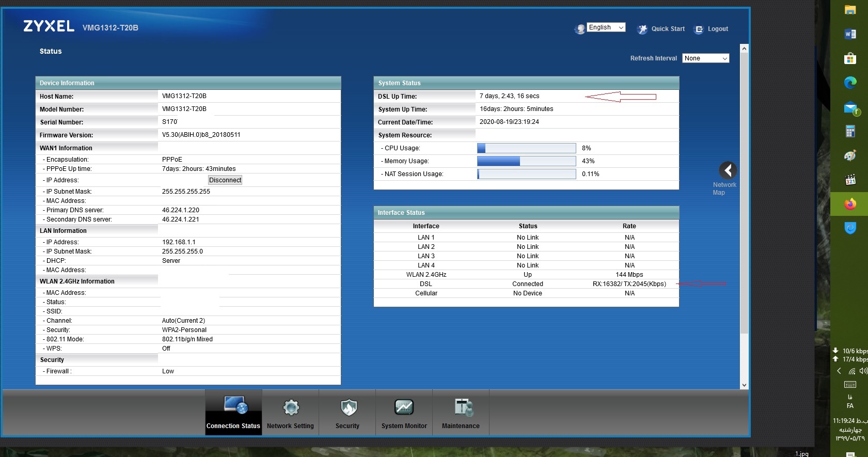Open the touch keyboard tray icon
The width and height of the screenshot is (868, 457).
850,384
